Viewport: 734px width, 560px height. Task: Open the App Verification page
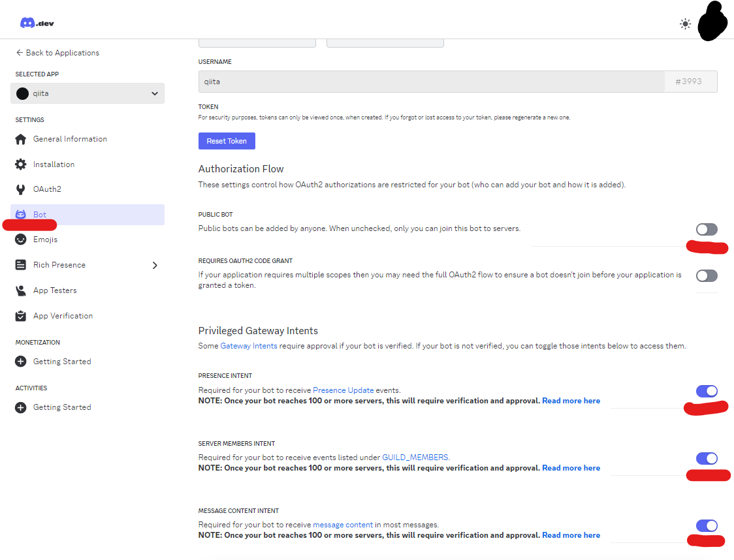63,316
